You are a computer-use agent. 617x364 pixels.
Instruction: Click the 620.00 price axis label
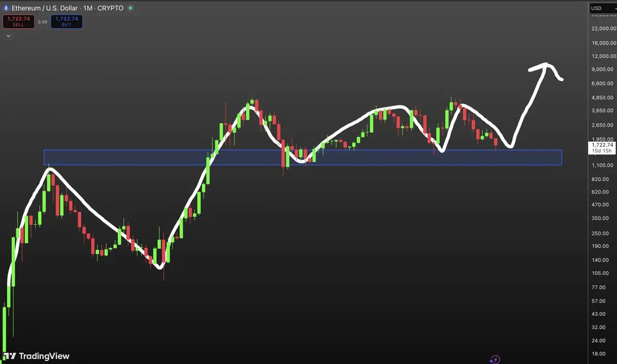(601, 192)
